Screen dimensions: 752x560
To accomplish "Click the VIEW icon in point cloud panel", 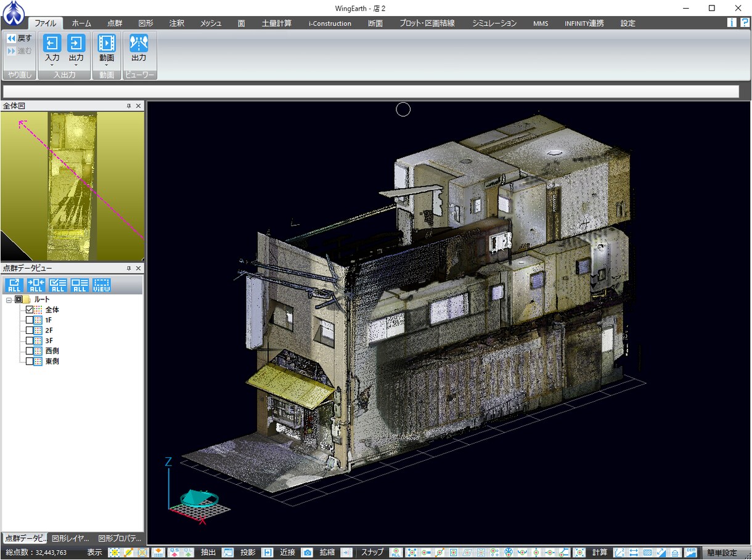I will 102,285.
